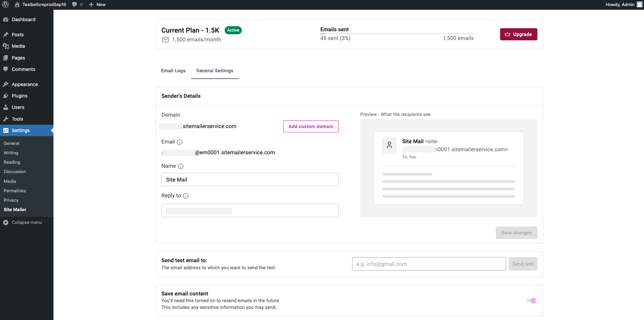Click the '1,500 emails' limit text

point(458,38)
